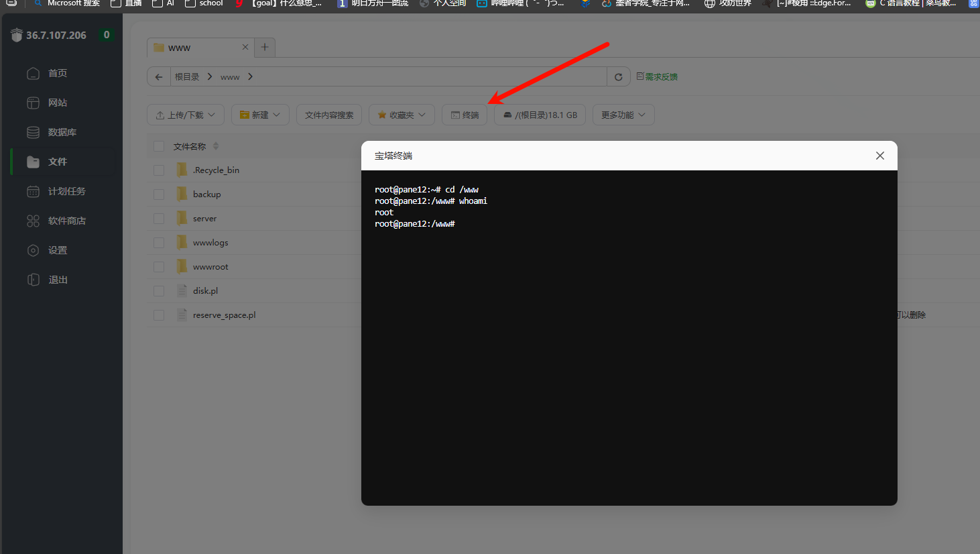Close the www tab with X icon
Screen dimensions: 980x554
point(245,47)
